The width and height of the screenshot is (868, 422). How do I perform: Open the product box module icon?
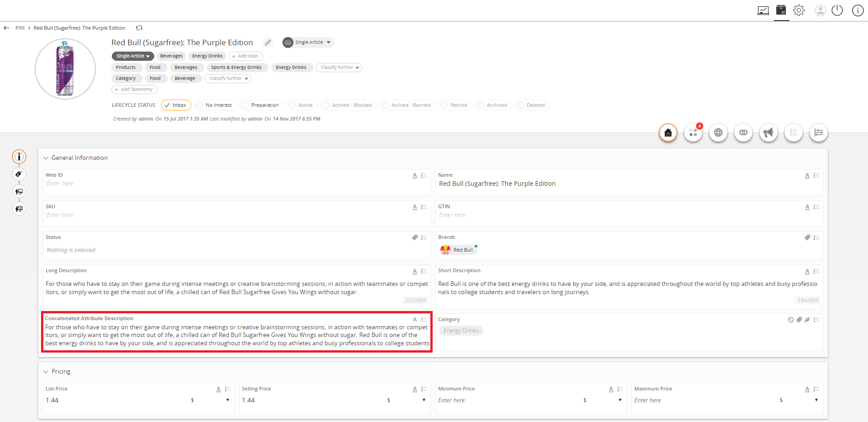coord(781,10)
